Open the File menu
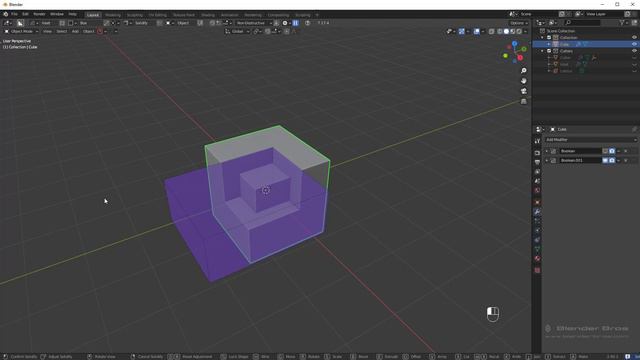The width and height of the screenshot is (640, 360). pos(14,14)
